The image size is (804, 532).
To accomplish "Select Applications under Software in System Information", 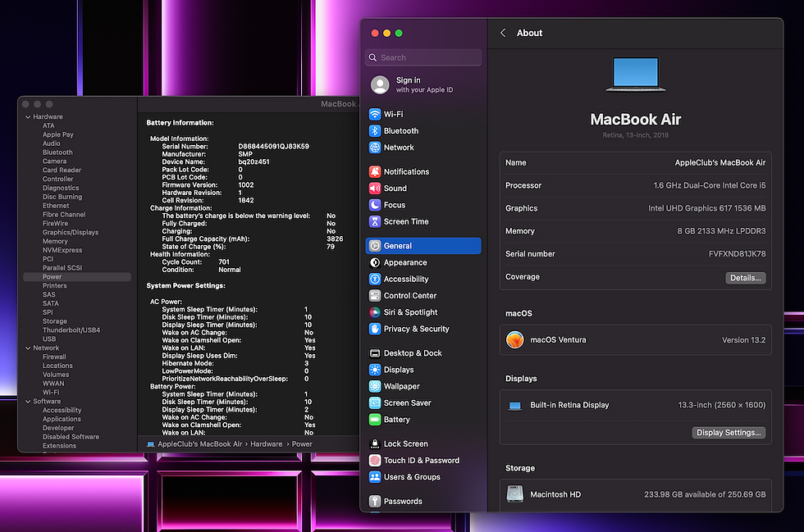I will [x=62, y=419].
